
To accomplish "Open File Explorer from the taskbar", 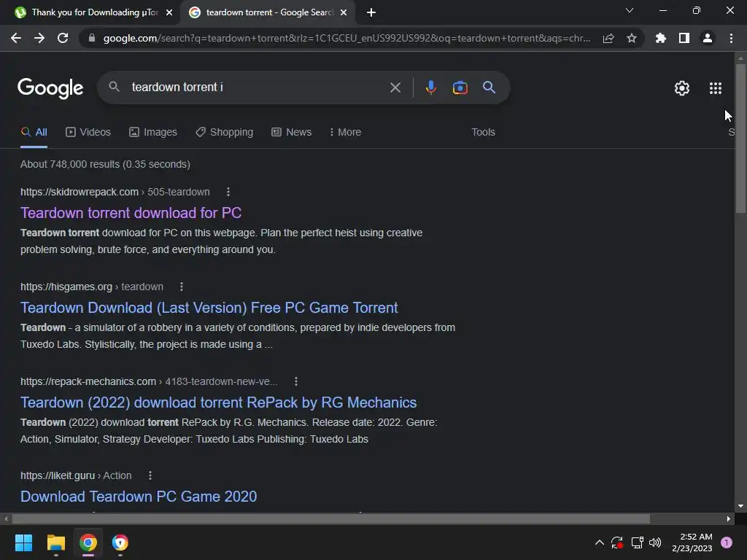I will [55, 542].
